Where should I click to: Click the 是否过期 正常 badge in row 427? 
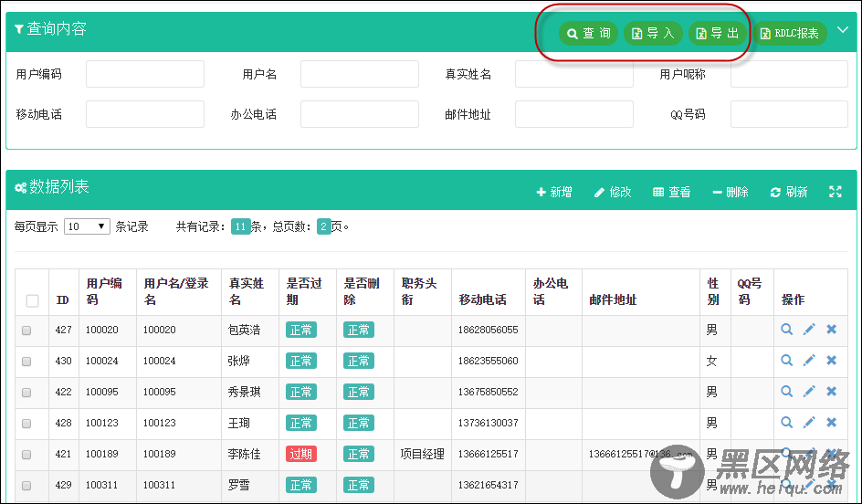300,330
